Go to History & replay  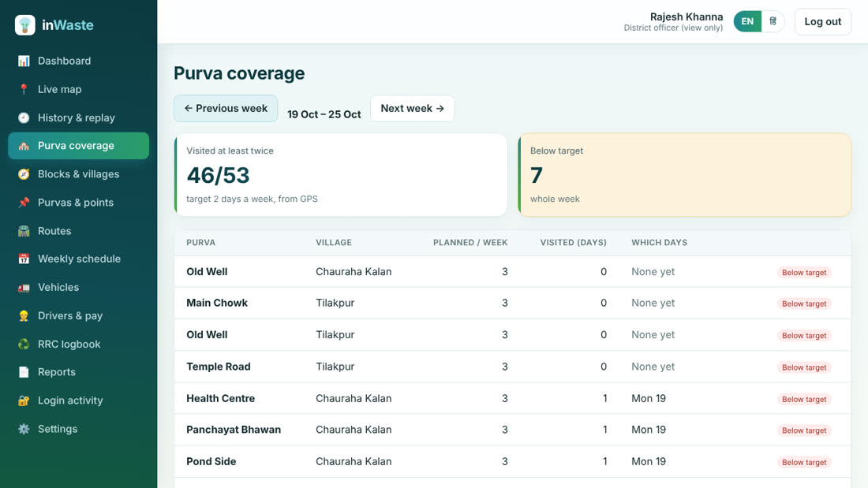click(x=79, y=117)
